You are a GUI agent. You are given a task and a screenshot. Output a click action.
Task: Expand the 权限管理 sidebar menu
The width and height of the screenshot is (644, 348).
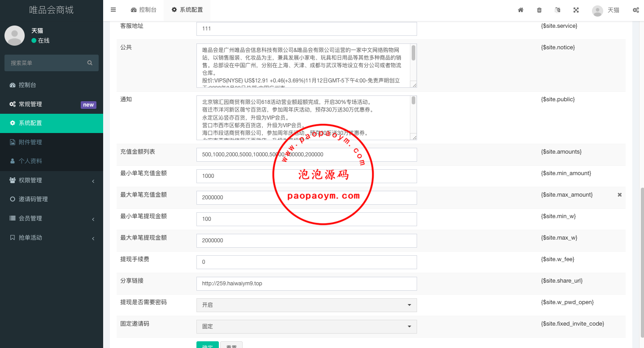pos(52,180)
